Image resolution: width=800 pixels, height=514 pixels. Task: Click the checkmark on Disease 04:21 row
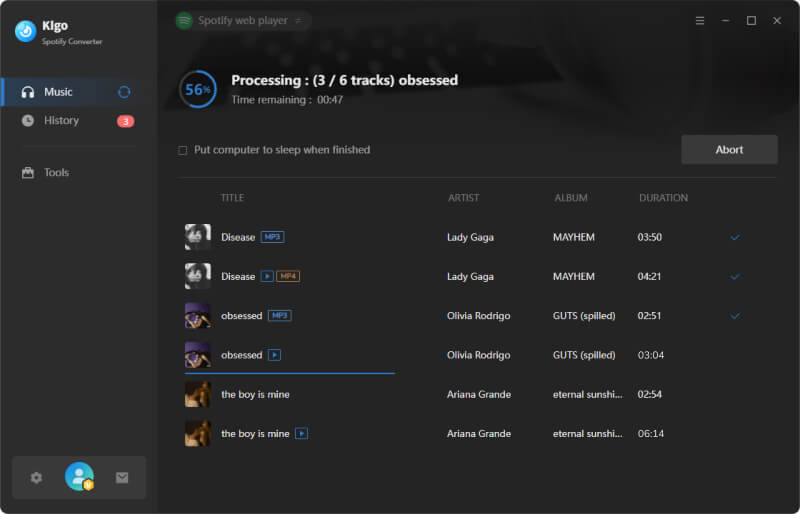[x=735, y=277]
